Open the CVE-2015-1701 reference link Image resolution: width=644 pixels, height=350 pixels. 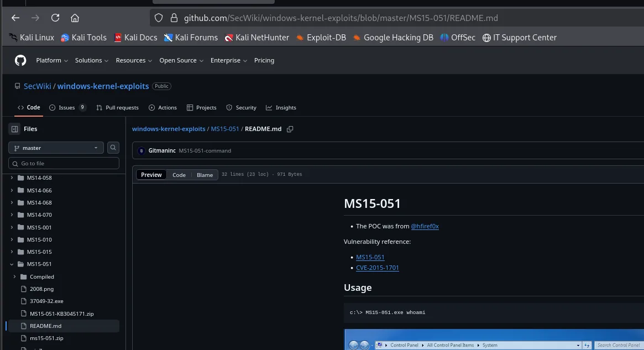378,268
